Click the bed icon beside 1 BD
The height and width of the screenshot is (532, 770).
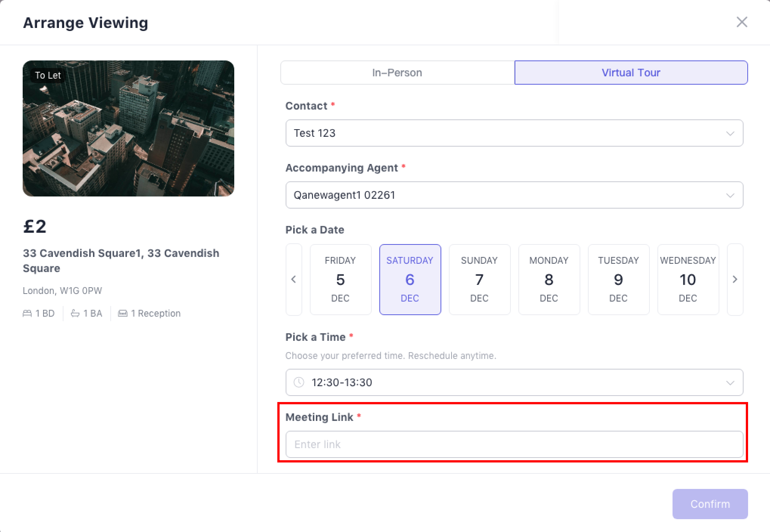27,314
